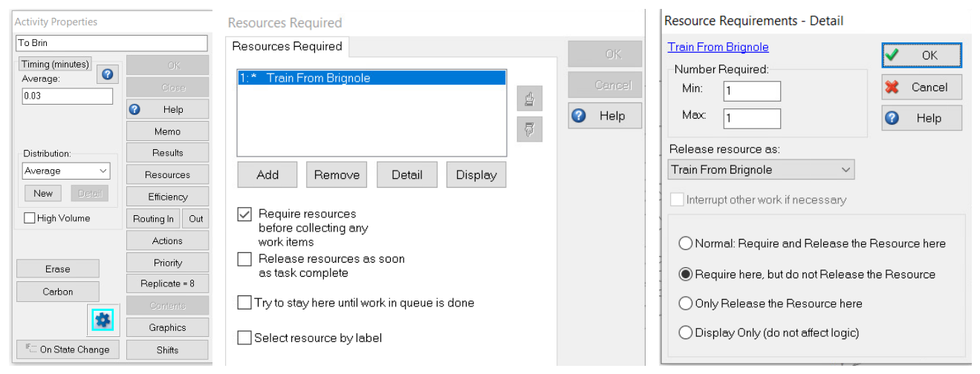Open the Distribution dropdown showing Average
Screen dimensions: 980x374
[67, 171]
